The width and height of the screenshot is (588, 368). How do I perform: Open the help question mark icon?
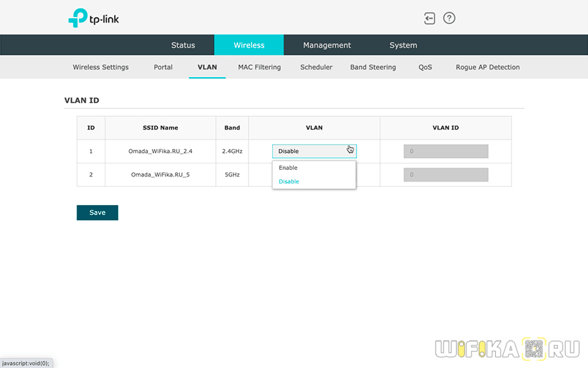(x=449, y=18)
